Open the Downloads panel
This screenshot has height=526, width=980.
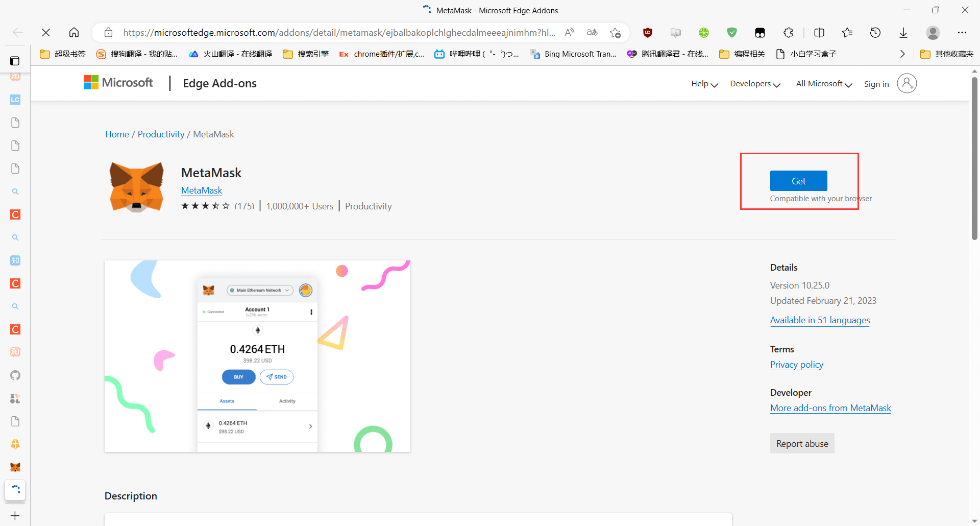(903, 33)
